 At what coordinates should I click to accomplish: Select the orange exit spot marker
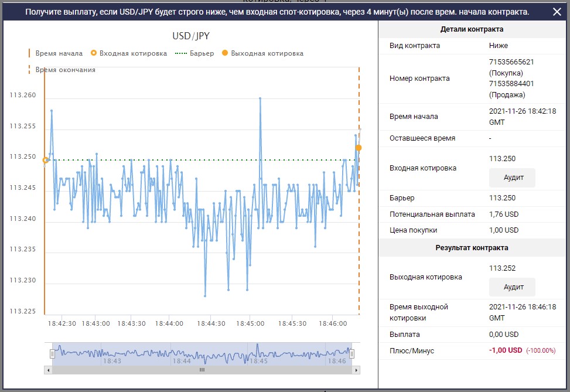pyautogui.click(x=359, y=148)
